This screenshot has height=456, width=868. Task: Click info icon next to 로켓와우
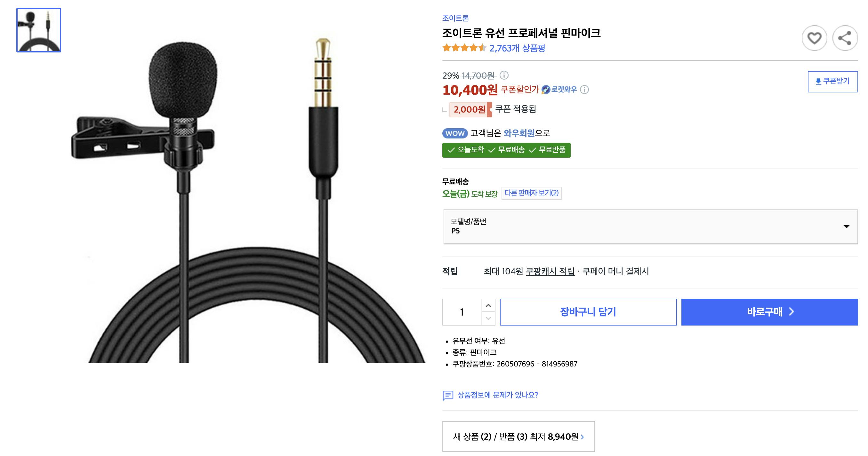[585, 90]
